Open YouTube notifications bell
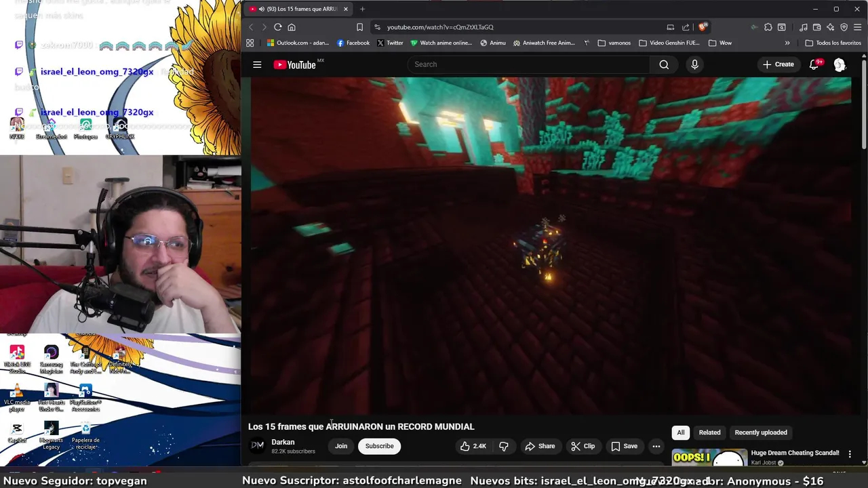This screenshot has width=868, height=488. [x=814, y=64]
